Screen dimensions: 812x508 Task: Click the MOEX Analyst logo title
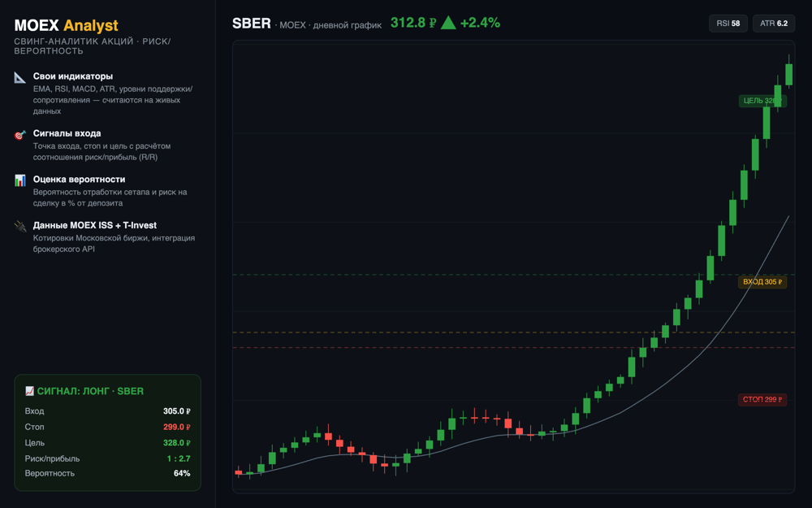[66, 25]
